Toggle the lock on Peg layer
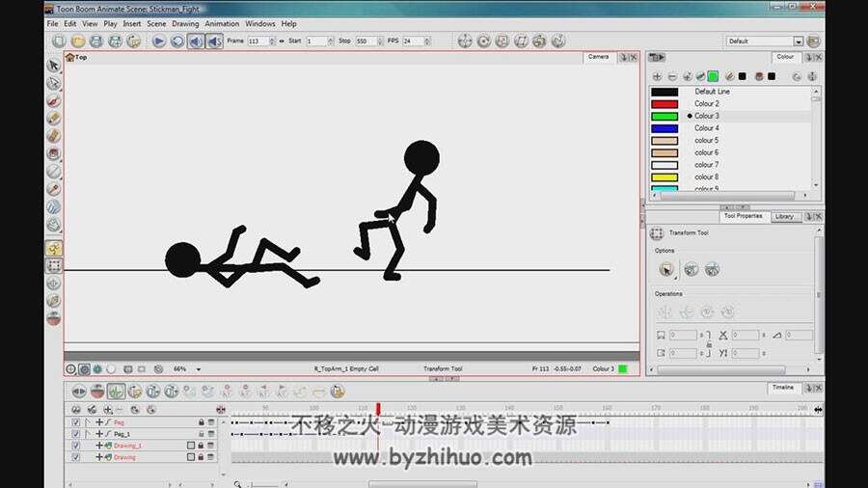The height and width of the screenshot is (488, 868). point(201,422)
